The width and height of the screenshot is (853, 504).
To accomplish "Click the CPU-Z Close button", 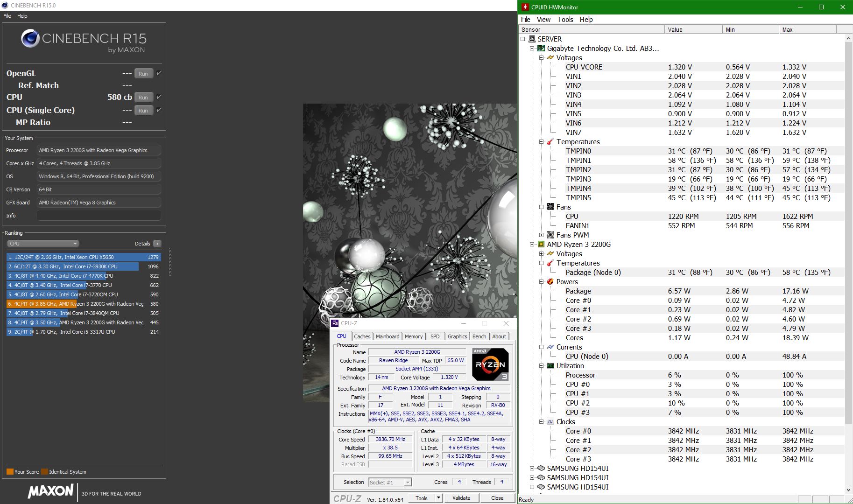I will click(497, 498).
